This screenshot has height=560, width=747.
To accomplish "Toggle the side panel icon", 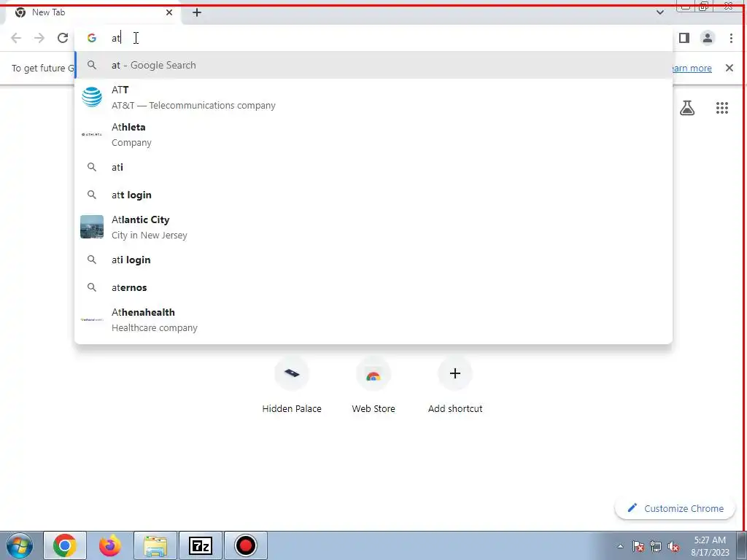I will 684,38.
